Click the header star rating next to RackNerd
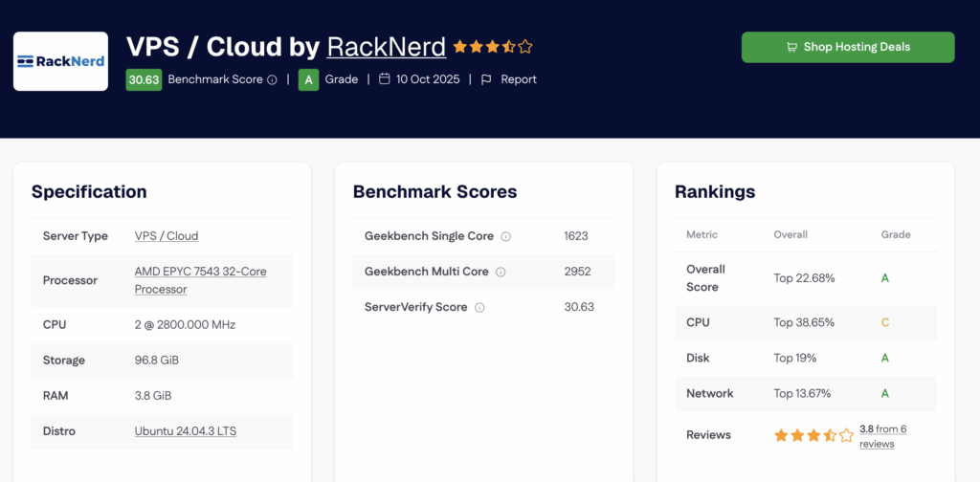Screen dimensions: 980x482 click(x=493, y=46)
